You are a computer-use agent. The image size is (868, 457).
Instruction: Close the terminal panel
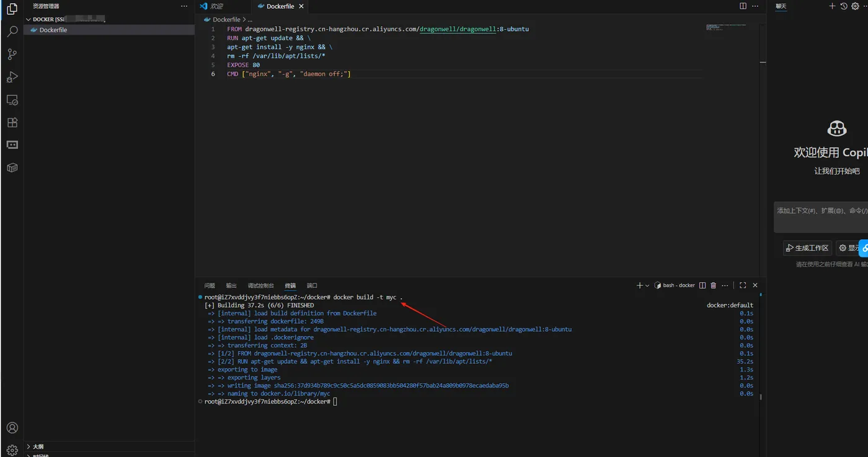coord(755,285)
